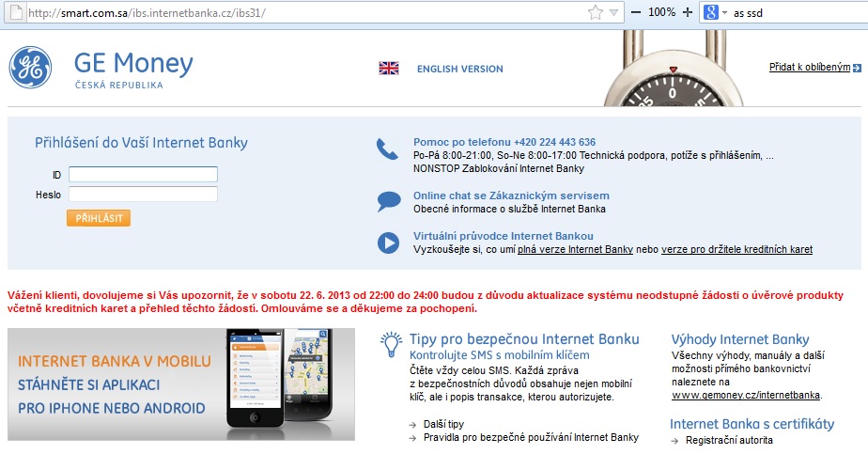
Task: Focus the Heslo password field
Action: coord(143,195)
